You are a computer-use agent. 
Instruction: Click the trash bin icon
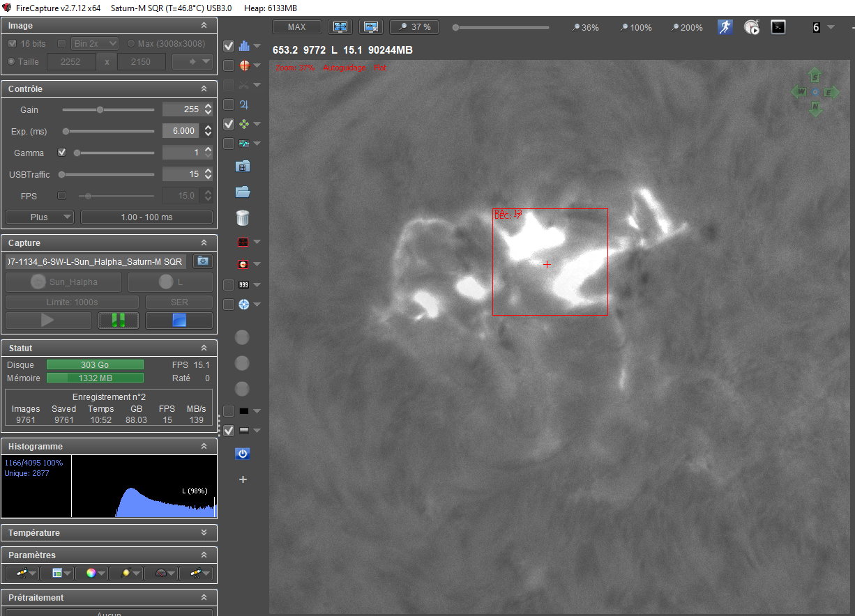pyautogui.click(x=243, y=217)
